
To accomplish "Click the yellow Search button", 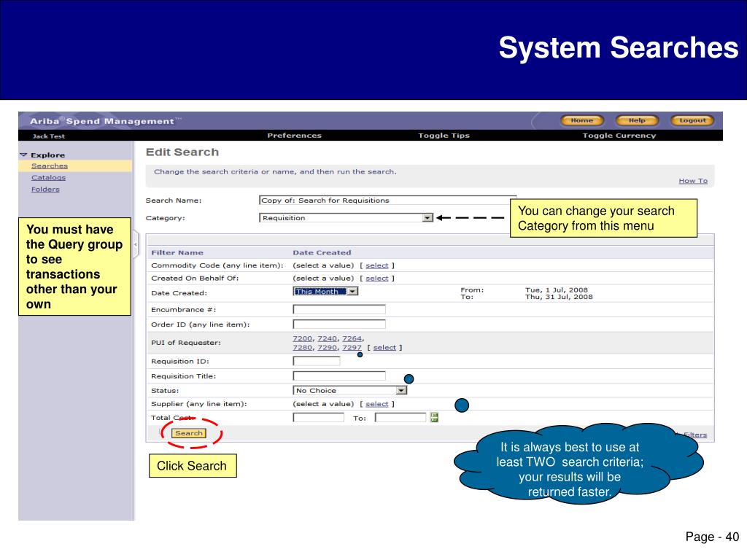I will 189,433.
